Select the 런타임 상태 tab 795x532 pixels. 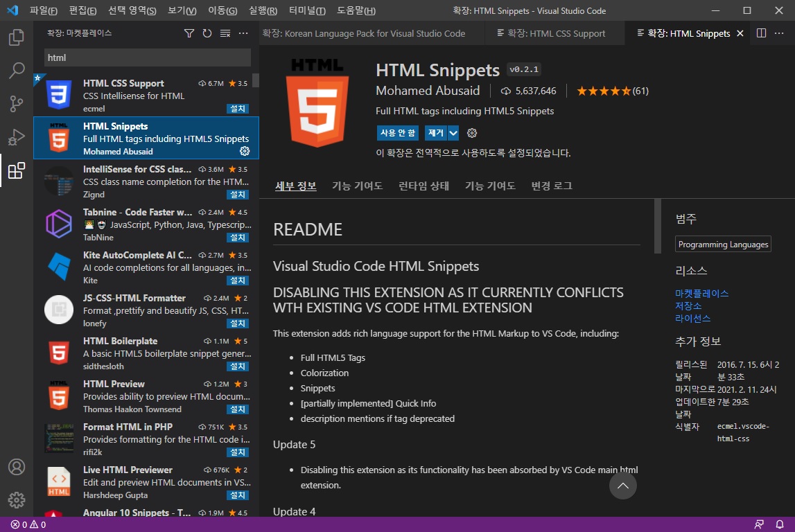[424, 186]
